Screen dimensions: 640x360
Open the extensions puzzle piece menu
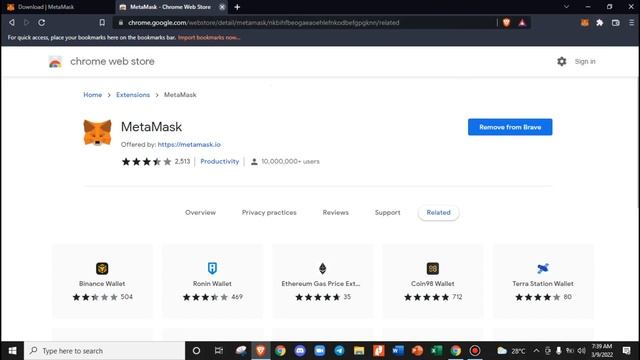click(600, 23)
